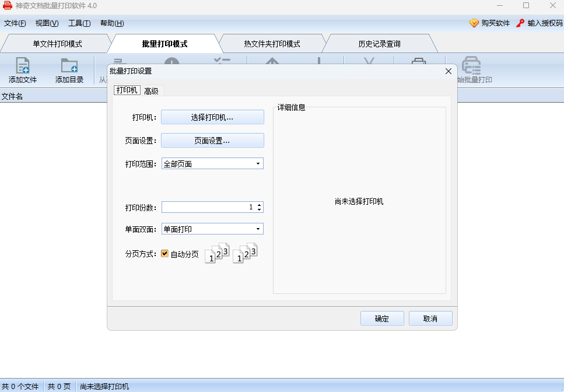Switch to 热文件夹打印模式 tab
The image size is (564, 392).
coord(272,44)
